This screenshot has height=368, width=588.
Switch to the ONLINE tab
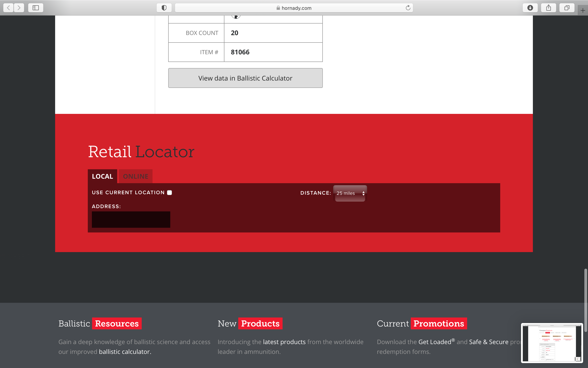tap(136, 176)
